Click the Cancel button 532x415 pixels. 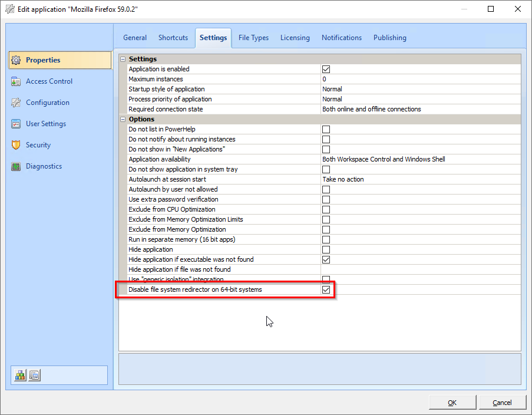click(502, 402)
